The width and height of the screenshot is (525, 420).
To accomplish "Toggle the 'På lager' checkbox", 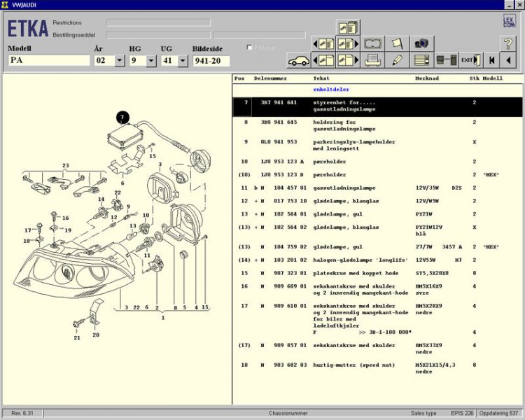I will (250, 48).
